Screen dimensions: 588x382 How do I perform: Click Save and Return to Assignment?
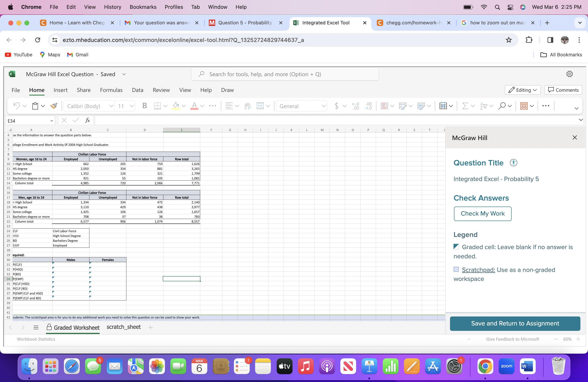tap(515, 323)
